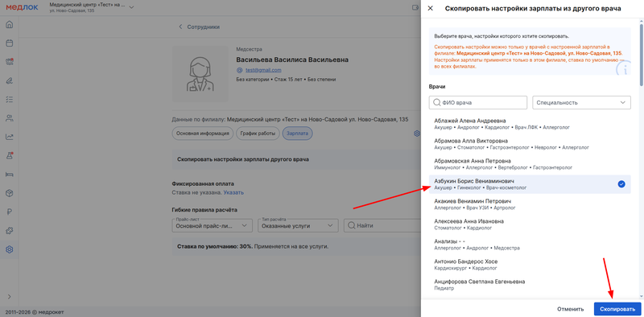Open the puzzle integrations icon in sidebar
The image size is (644, 317).
[x=9, y=231]
